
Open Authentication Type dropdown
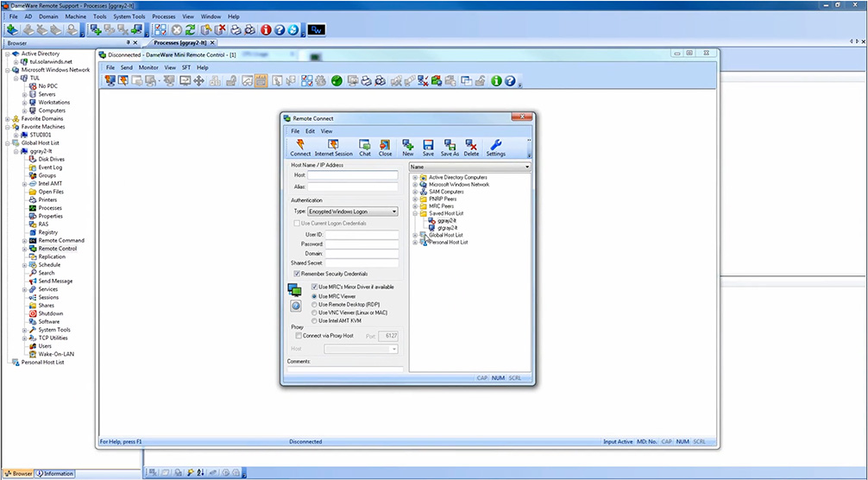[x=353, y=212]
